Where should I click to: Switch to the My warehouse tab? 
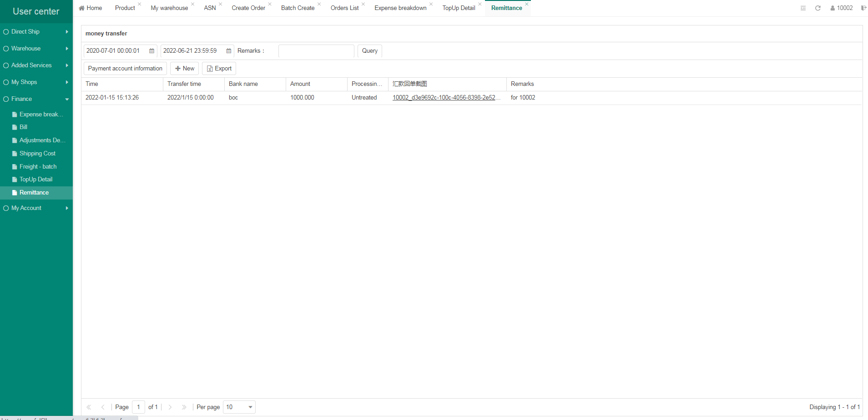[169, 8]
